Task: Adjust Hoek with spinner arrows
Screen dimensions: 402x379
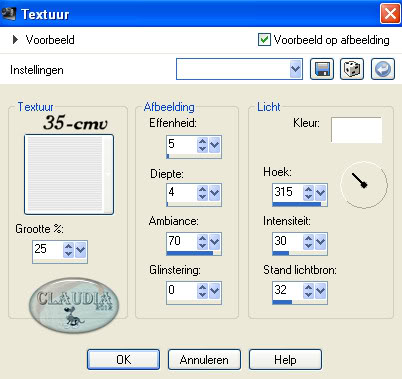Action: (x=308, y=193)
